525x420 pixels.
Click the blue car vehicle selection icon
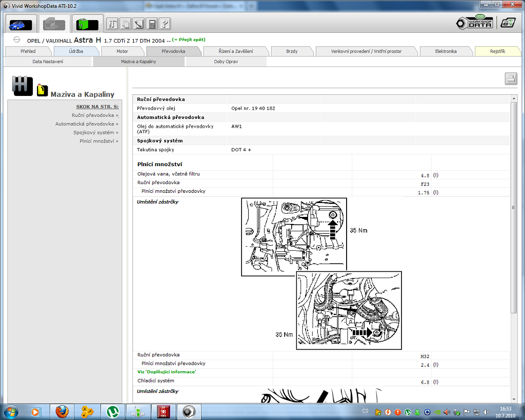(x=21, y=24)
